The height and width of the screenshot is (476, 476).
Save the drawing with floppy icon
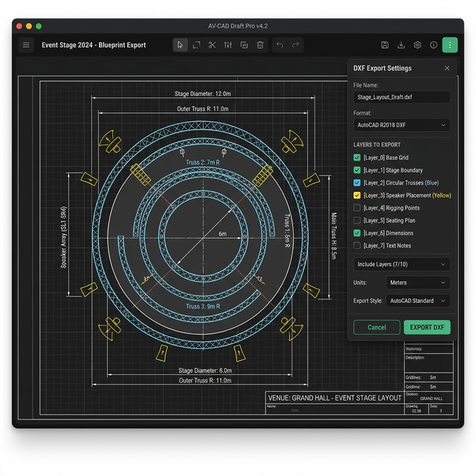pyautogui.click(x=385, y=45)
